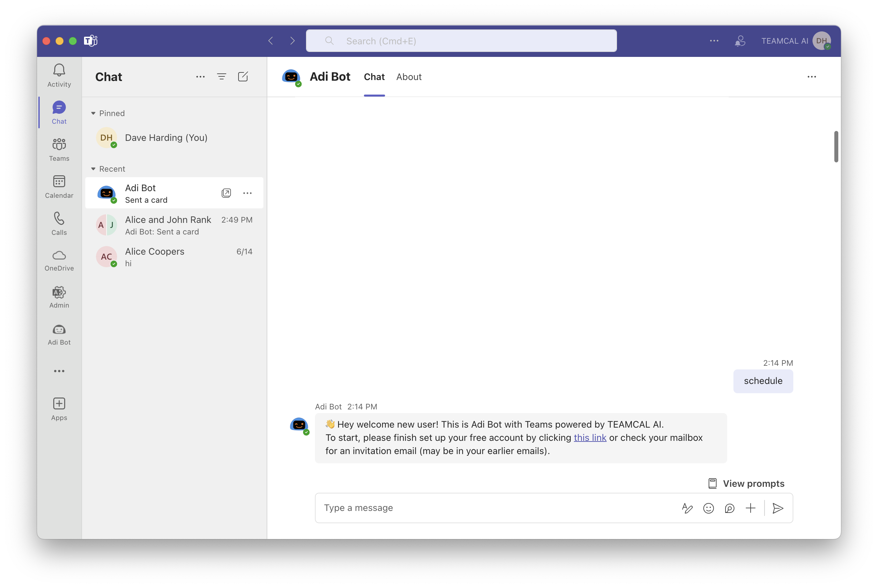
Task: Click the more options ellipsis in Chat header
Action: tap(200, 77)
